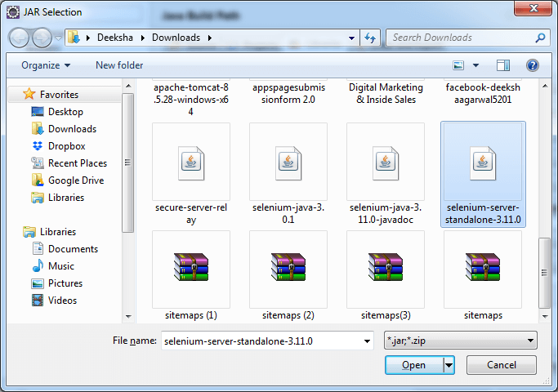Click the Favorites star icon
Viewport: 558px width, 392px height.
29,94
